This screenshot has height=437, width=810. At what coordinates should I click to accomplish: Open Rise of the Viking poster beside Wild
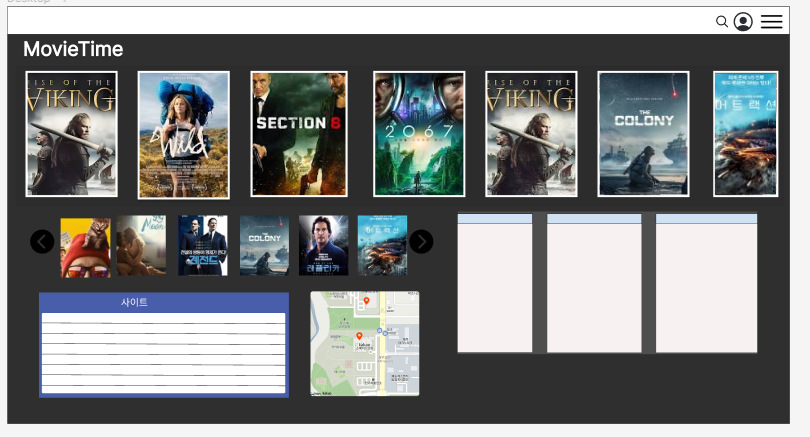click(x=71, y=134)
